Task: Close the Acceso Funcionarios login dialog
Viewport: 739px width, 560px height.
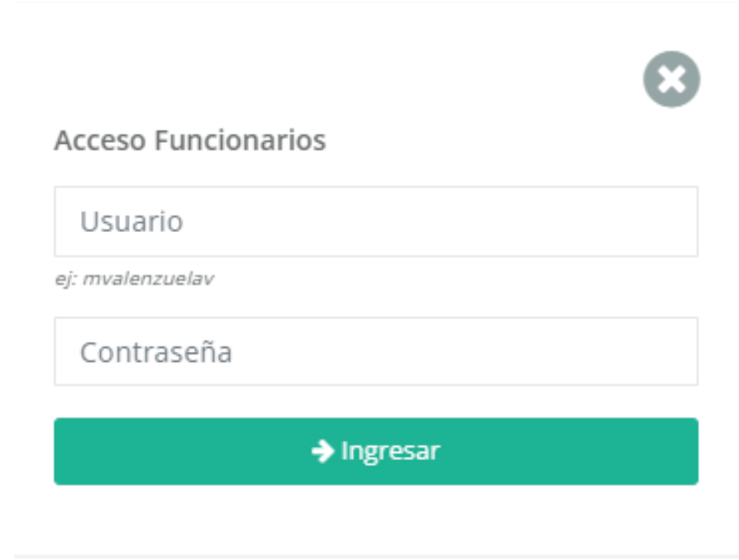Action: coord(671,79)
